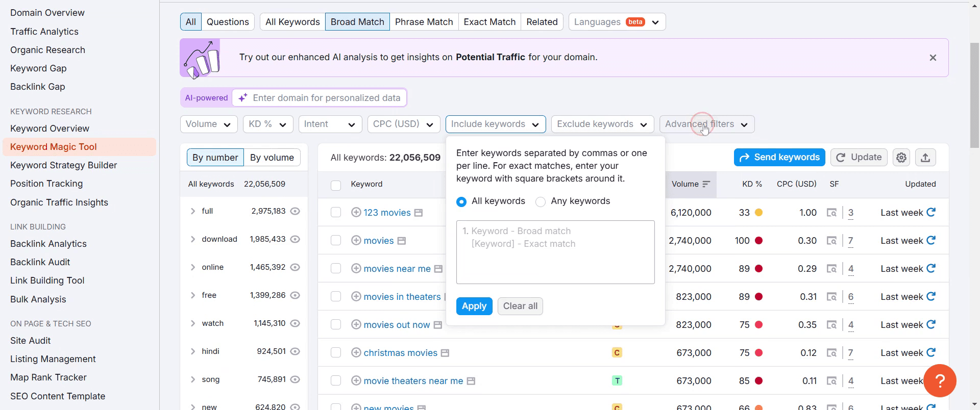Image resolution: width=980 pixels, height=410 pixels.
Task: Toggle visibility of 'download' keyword group
Action: (x=295, y=239)
